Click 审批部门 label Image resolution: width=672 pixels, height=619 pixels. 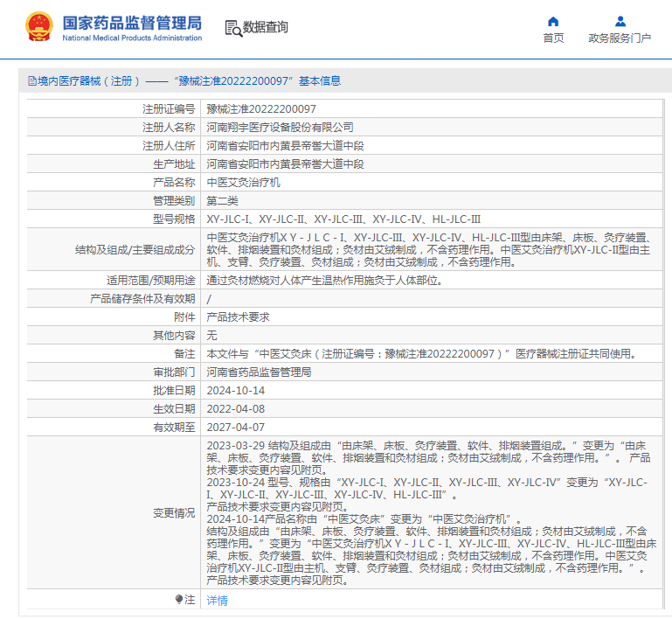click(x=174, y=372)
